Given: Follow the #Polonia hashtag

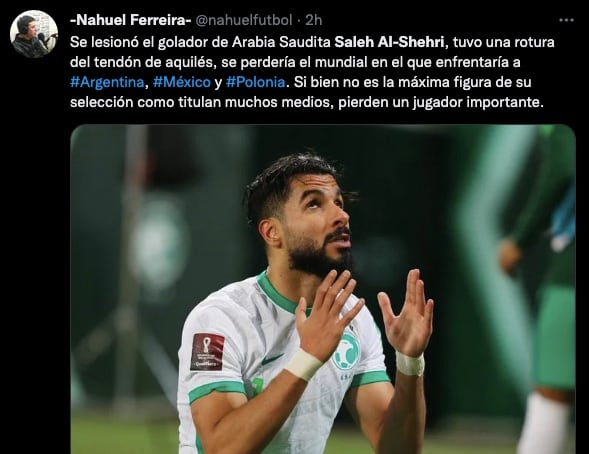Looking at the screenshot, I should tap(255, 82).
